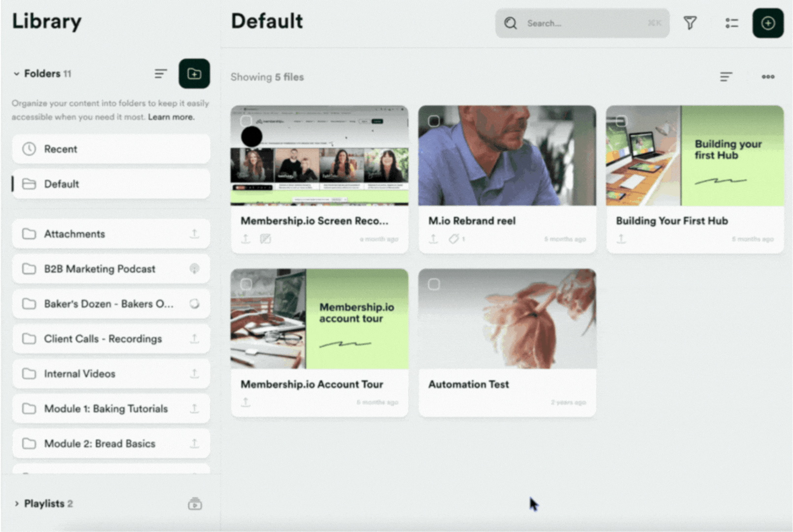Expand the Playlists section chevron
The image size is (793, 532).
click(x=16, y=503)
